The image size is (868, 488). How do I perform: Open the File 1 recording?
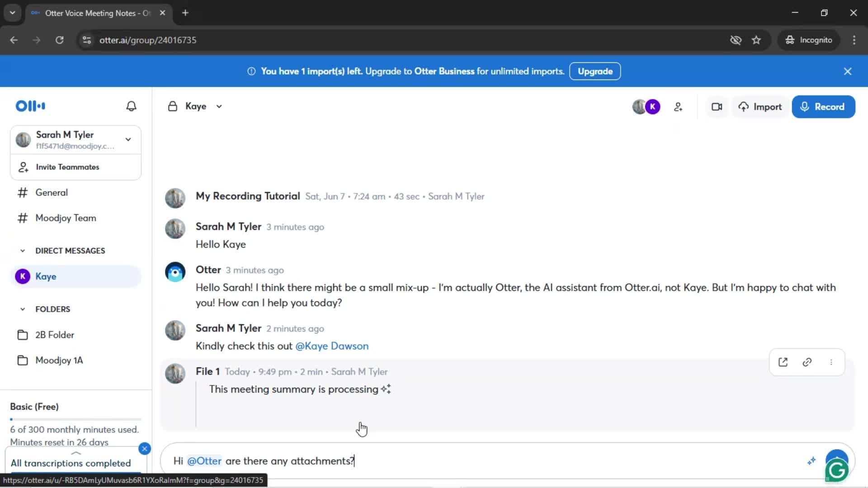coord(208,371)
